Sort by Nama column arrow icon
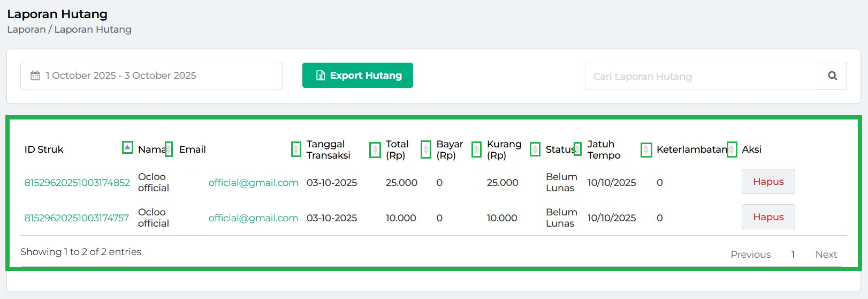 (169, 149)
